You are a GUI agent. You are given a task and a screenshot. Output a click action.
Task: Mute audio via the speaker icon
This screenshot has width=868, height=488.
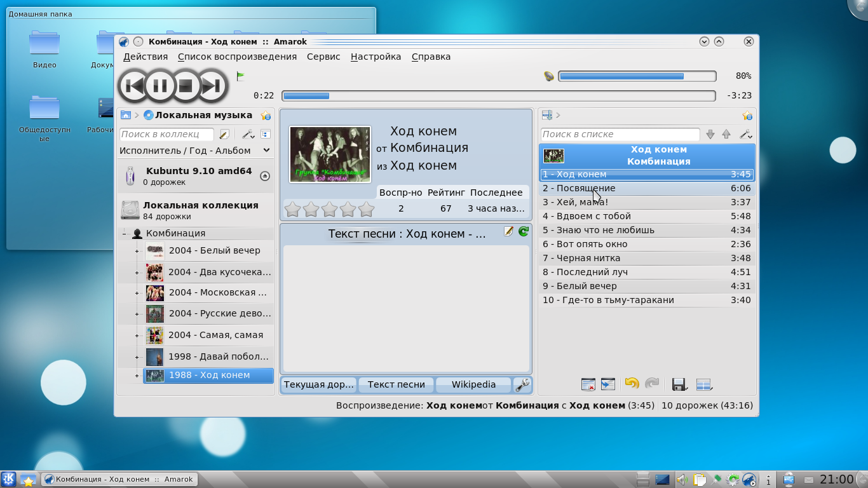pos(549,76)
